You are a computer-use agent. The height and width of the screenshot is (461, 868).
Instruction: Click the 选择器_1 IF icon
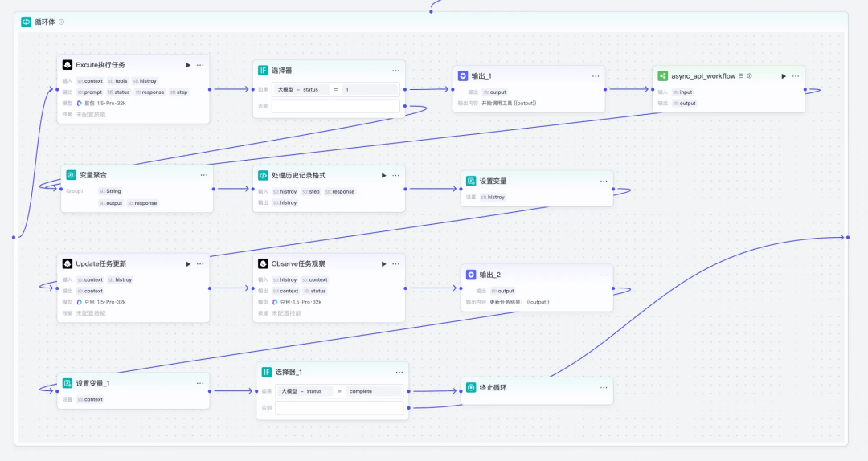click(267, 372)
